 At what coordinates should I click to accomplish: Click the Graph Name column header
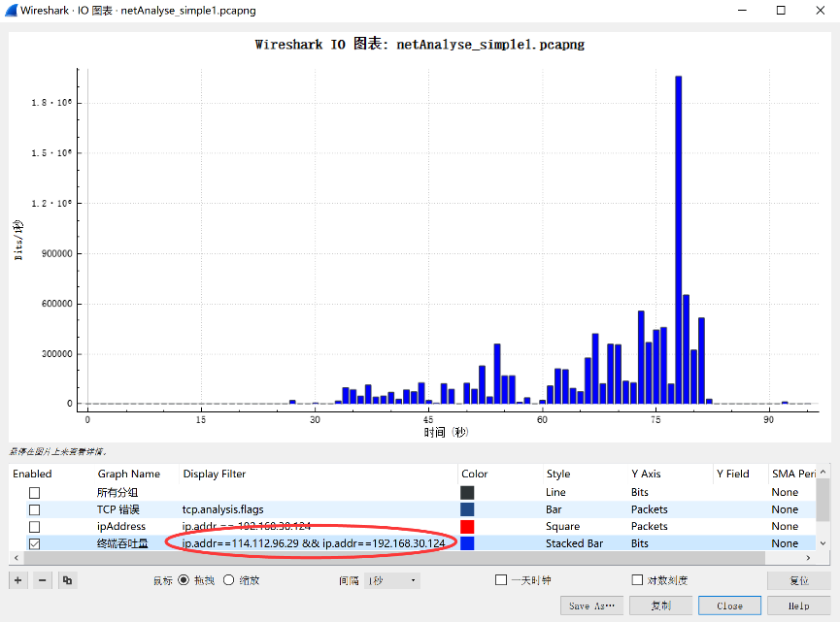[128, 474]
